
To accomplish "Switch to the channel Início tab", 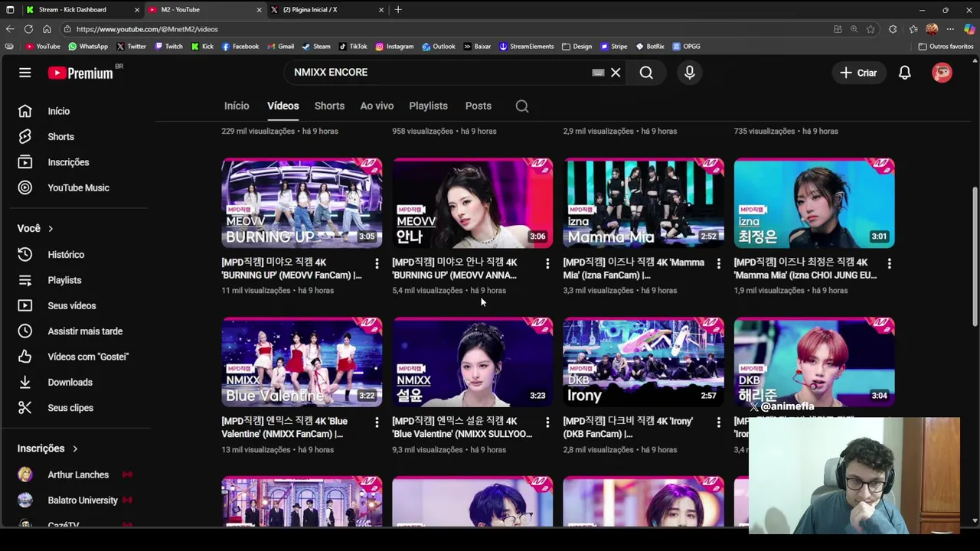I will tap(237, 106).
